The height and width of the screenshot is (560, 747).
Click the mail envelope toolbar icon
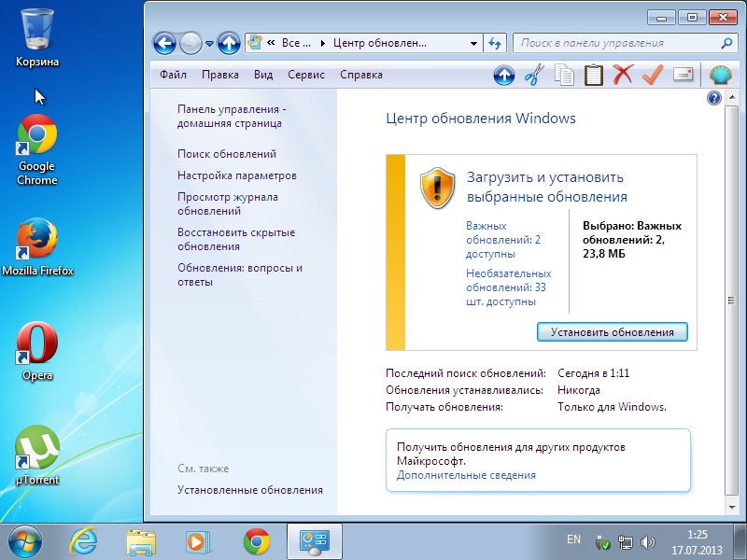pyautogui.click(x=684, y=75)
